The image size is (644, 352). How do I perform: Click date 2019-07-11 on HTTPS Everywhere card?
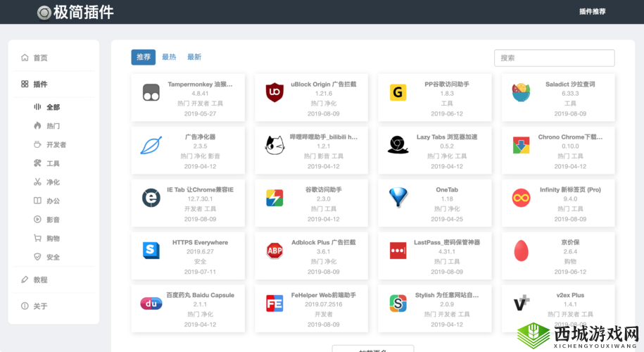pyautogui.click(x=200, y=272)
